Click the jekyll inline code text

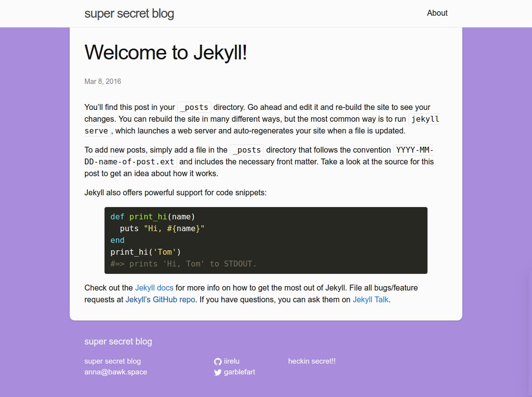point(425,119)
